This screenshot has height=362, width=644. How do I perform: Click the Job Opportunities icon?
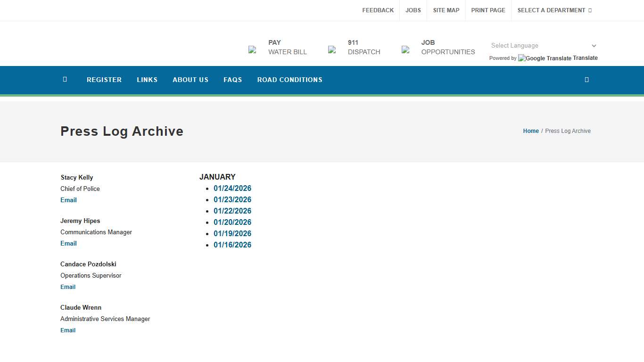point(405,49)
